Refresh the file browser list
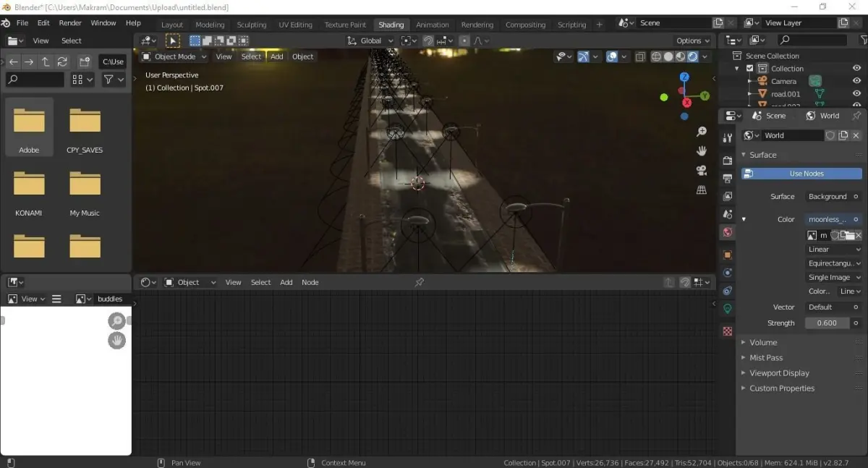Viewport: 868px width, 468px height. (x=62, y=61)
